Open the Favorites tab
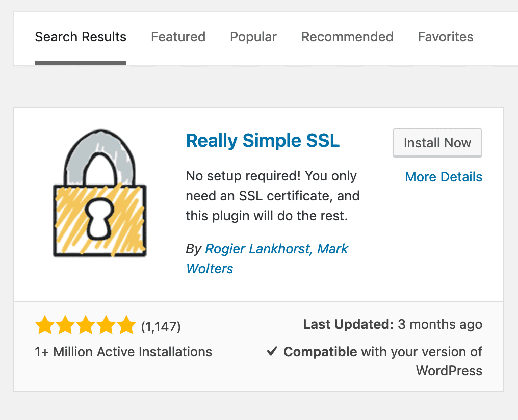Screen dimensions: 518x420 445,37
